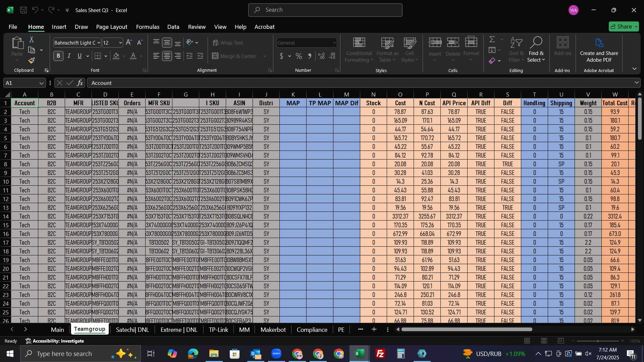
Task: Switch to Page Break Preview view
Action: [560, 341]
